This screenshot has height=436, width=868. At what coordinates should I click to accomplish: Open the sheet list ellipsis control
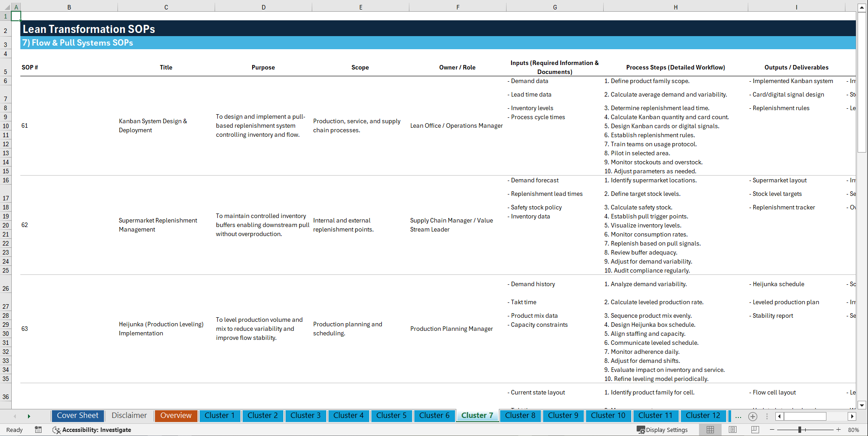(x=738, y=416)
